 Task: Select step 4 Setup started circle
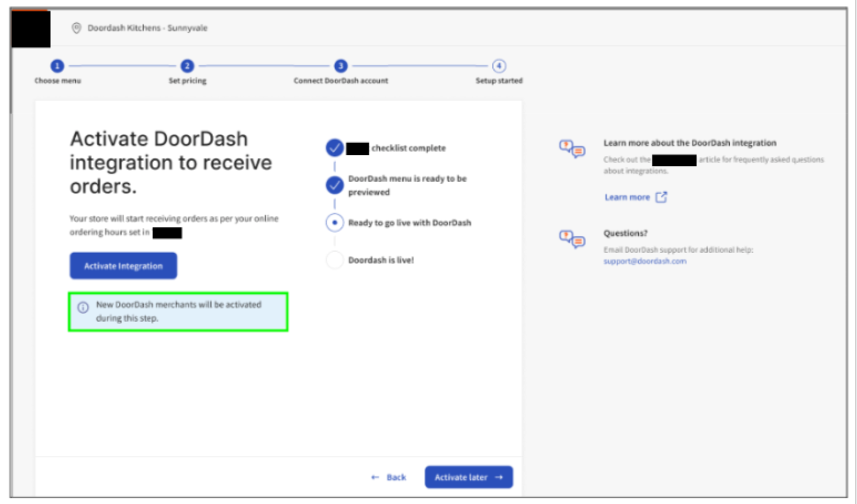pyautogui.click(x=499, y=66)
